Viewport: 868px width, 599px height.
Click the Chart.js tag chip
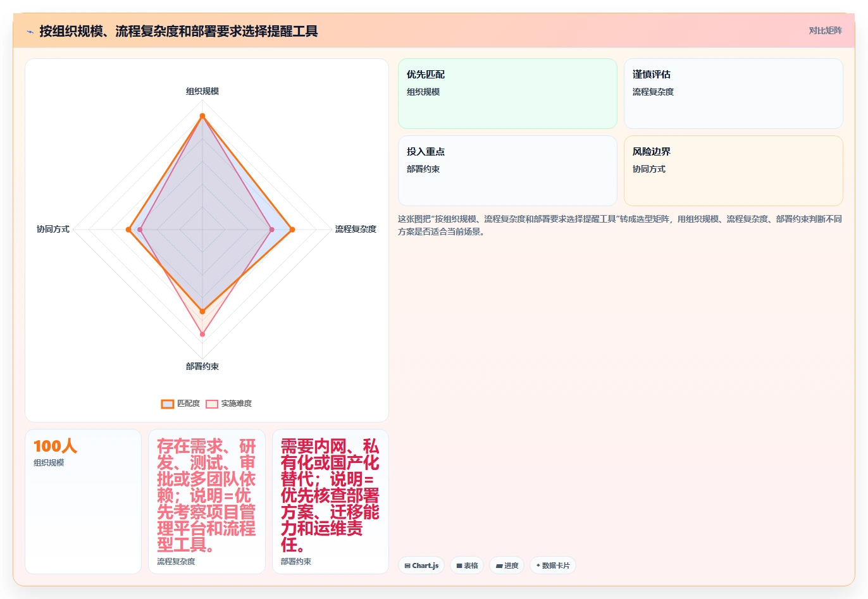click(421, 565)
